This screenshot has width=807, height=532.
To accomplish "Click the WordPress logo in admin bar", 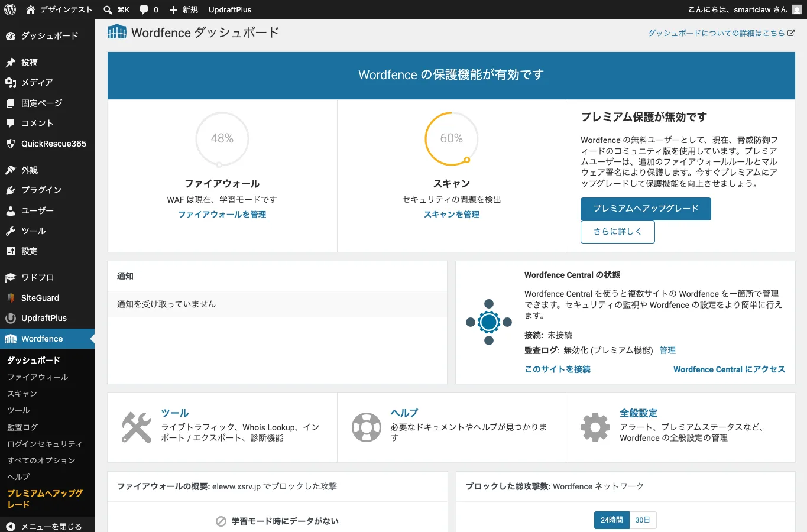I will point(10,9).
